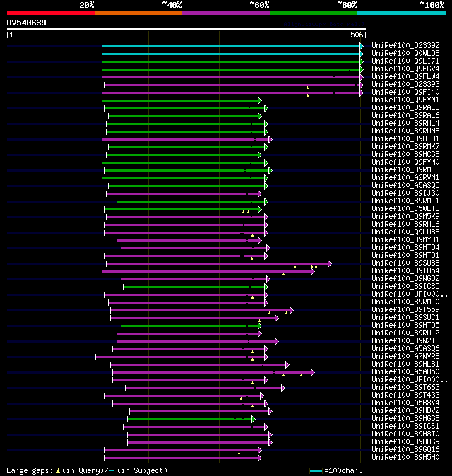The width and height of the screenshot is (452, 476).
Task: Click the =100char. scale legend
Action: pyautogui.click(x=336, y=470)
